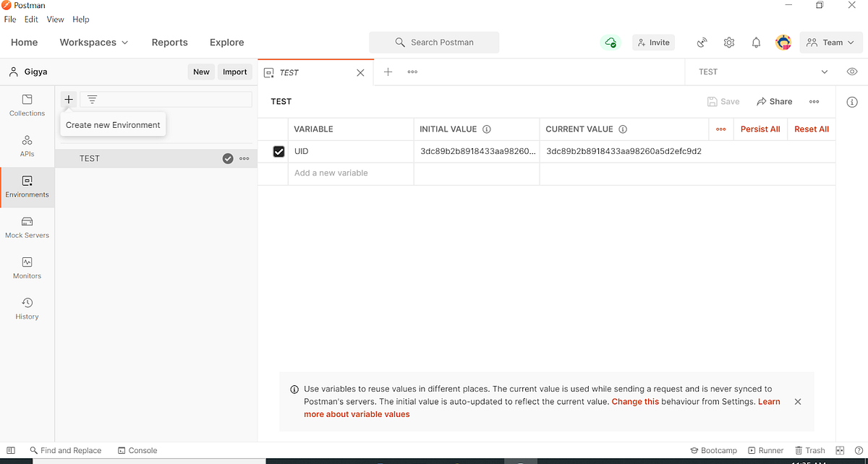Open the Help menu
The image size is (868, 464).
click(x=81, y=20)
